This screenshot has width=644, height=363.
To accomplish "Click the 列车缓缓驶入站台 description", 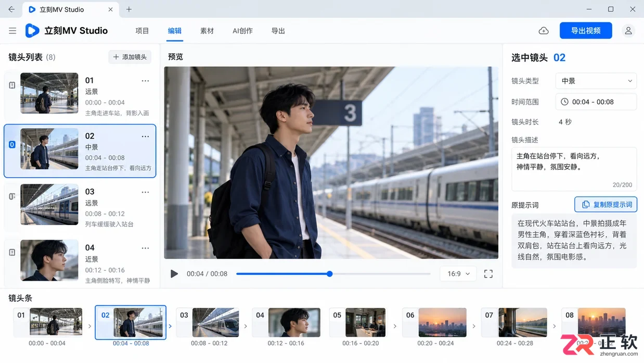I will [109, 224].
